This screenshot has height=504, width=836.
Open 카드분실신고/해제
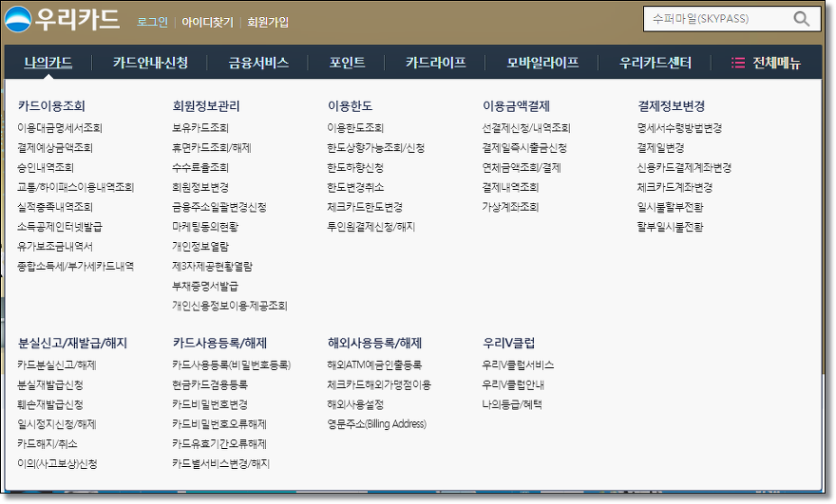[56, 364]
